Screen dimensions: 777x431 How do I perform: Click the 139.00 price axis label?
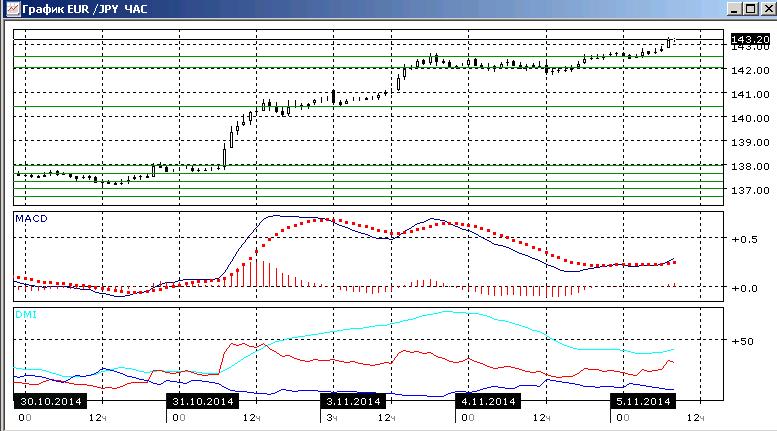coord(750,142)
